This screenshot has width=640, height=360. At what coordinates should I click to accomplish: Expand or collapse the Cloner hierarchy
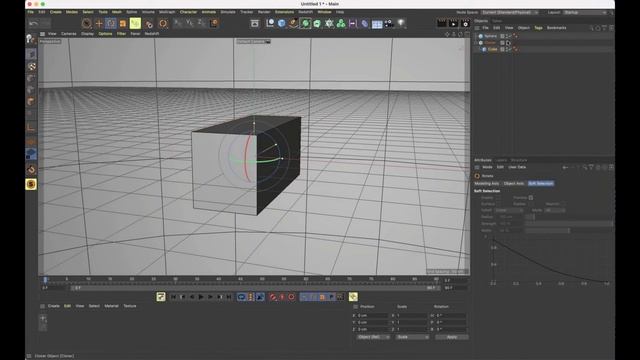coord(476,42)
